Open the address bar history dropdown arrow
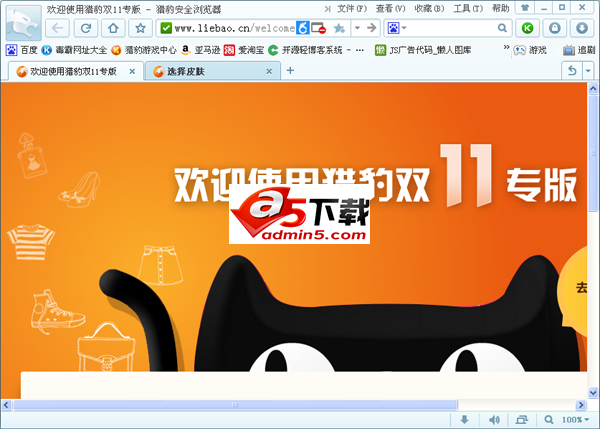 (x=357, y=28)
